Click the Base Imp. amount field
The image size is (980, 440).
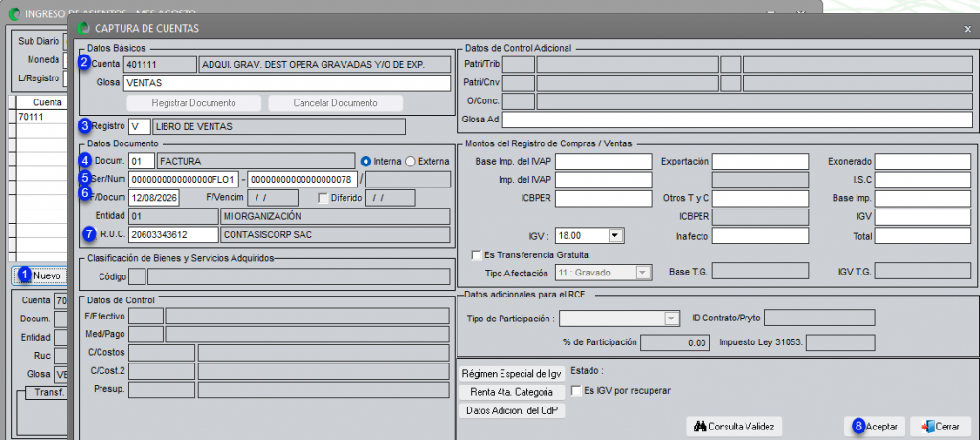(924, 199)
